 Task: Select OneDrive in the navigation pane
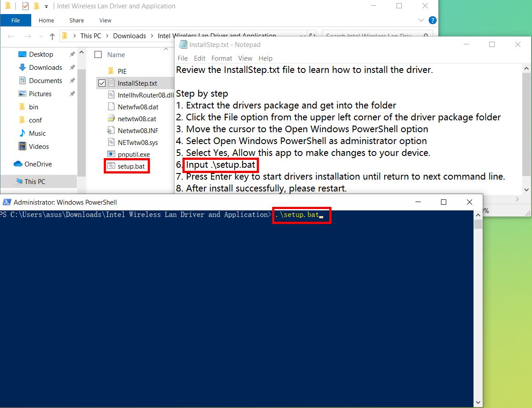pyautogui.click(x=38, y=164)
